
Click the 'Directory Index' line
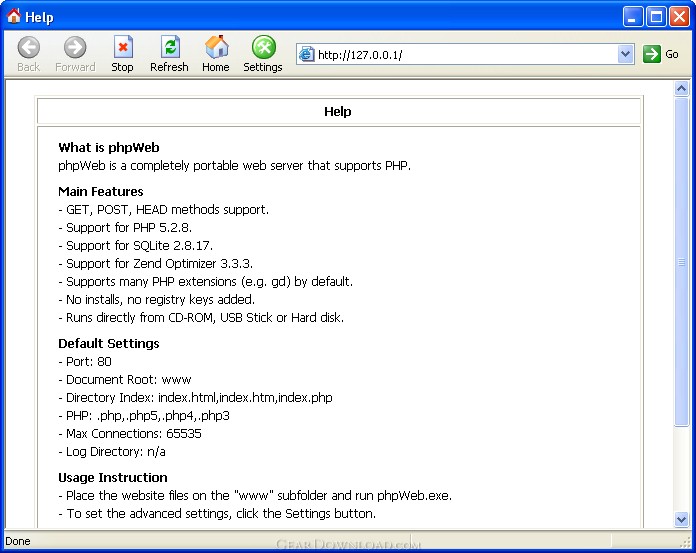pos(195,397)
